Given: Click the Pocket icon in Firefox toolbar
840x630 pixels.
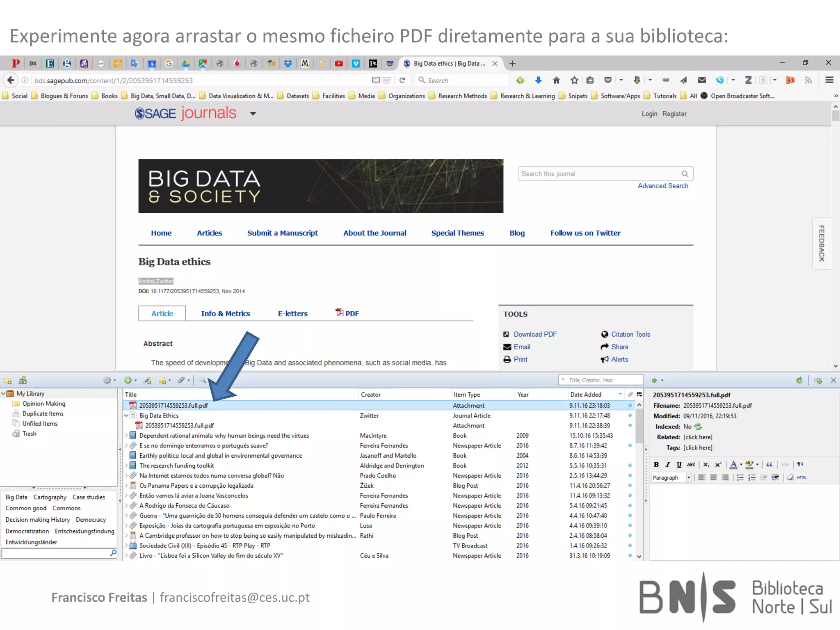Looking at the screenshot, I should pos(608,80).
